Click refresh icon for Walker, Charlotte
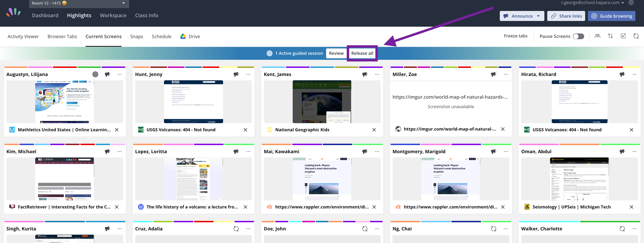The image size is (644, 243). (622, 229)
